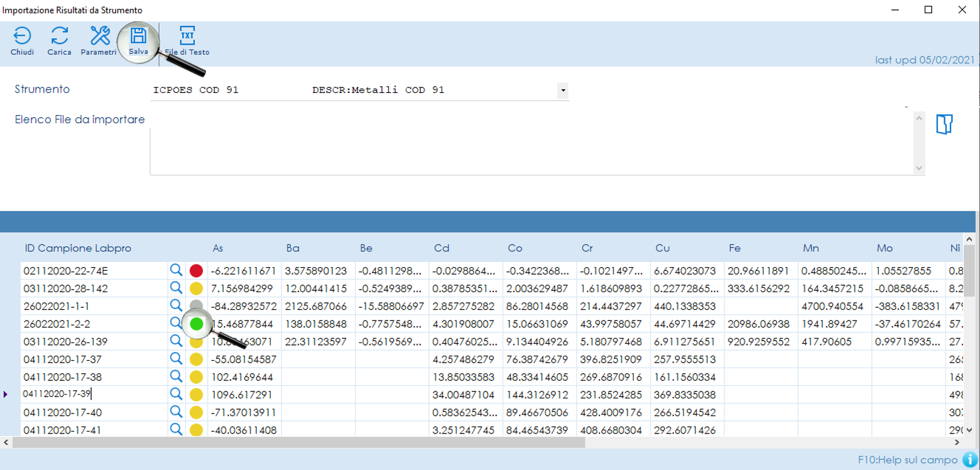Click the Cd column header
980x470 pixels.
(x=441, y=248)
